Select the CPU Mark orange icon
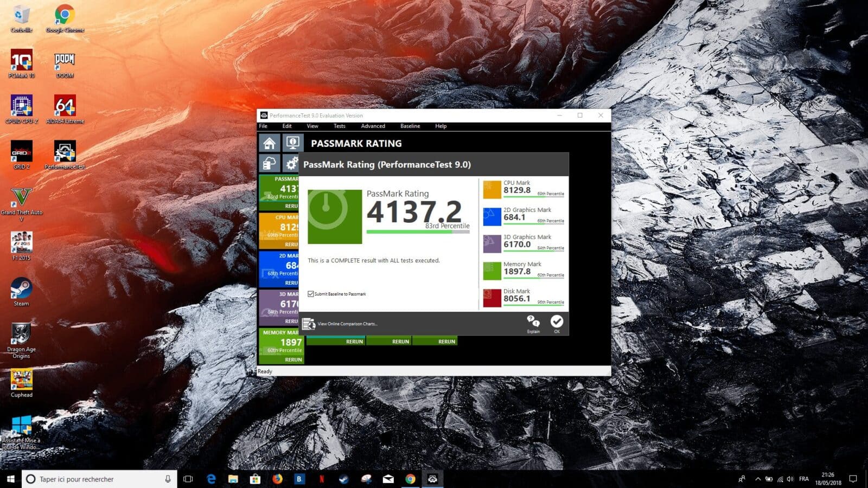 point(492,190)
